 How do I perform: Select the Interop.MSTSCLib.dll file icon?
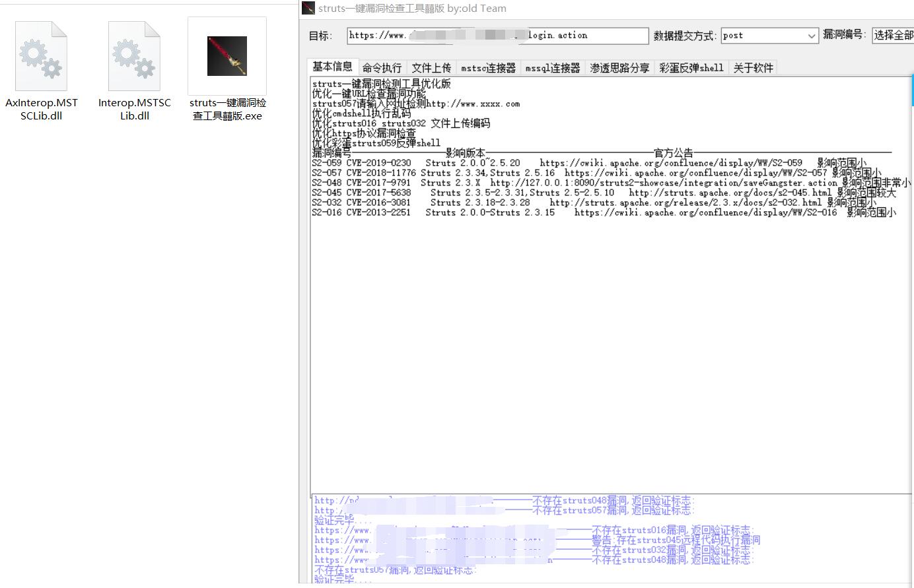click(135, 56)
